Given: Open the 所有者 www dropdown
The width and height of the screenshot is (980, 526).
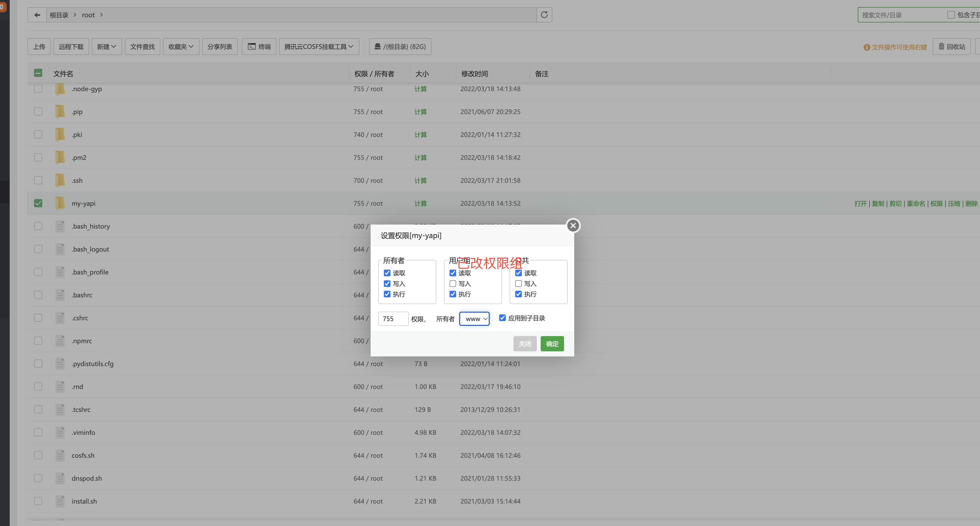Looking at the screenshot, I should (x=474, y=319).
